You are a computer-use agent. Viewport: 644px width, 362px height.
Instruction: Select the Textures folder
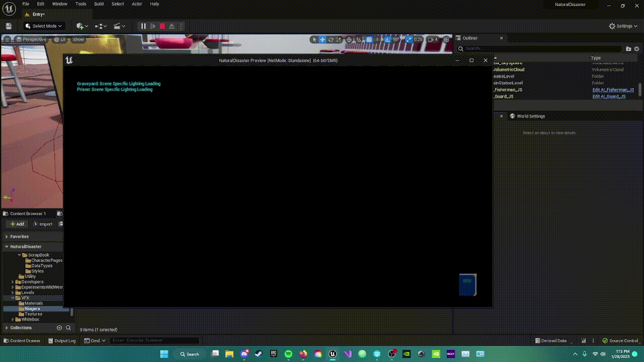tap(33, 314)
